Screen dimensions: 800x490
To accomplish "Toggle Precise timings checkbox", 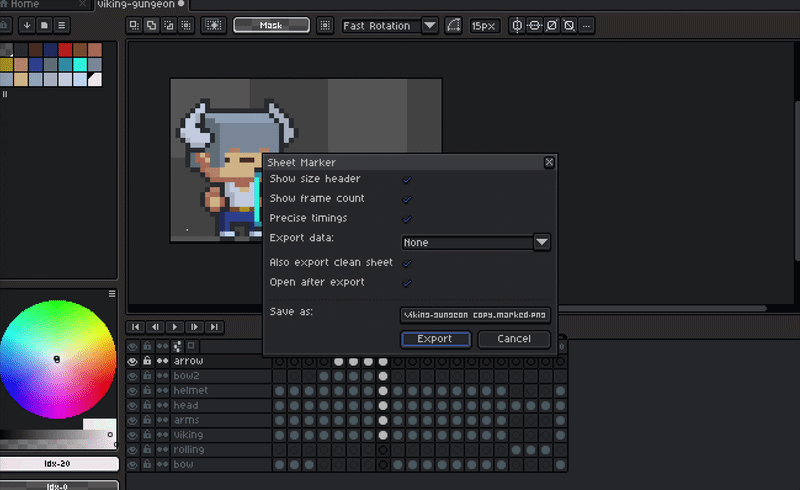I will (407, 219).
